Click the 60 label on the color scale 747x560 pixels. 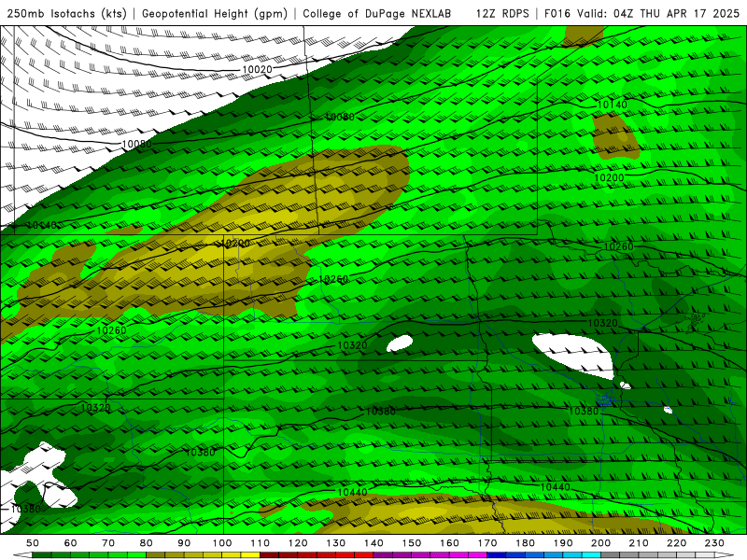pyautogui.click(x=70, y=543)
